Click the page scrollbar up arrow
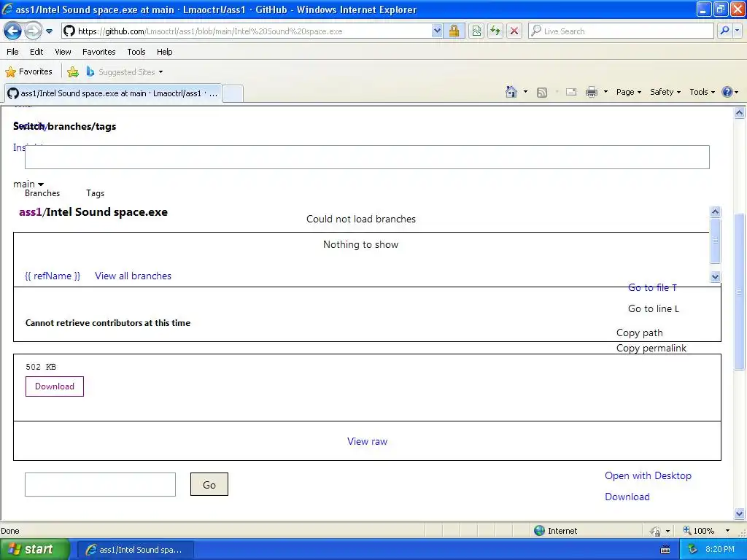Screen dimensions: 747x560 (x=739, y=113)
